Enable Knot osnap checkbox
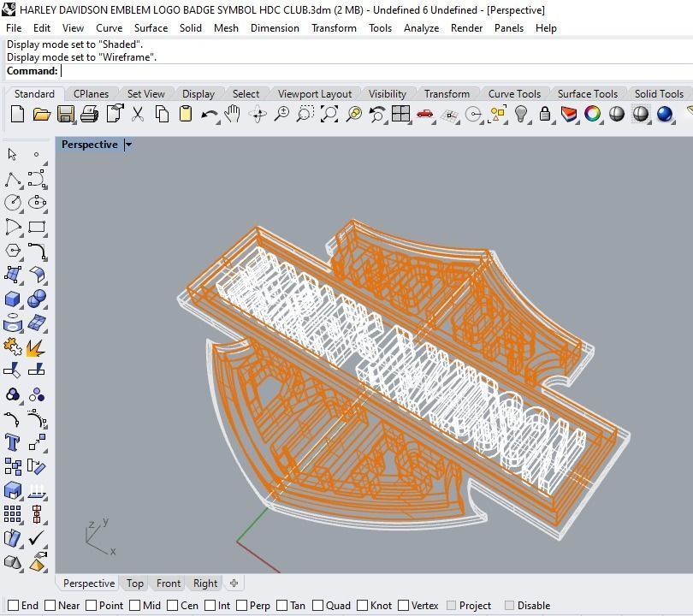Screen dimensions: 693x616 click(x=363, y=605)
